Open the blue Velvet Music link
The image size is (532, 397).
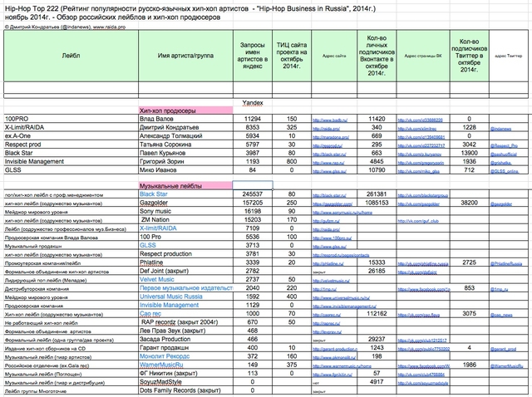coord(158,279)
